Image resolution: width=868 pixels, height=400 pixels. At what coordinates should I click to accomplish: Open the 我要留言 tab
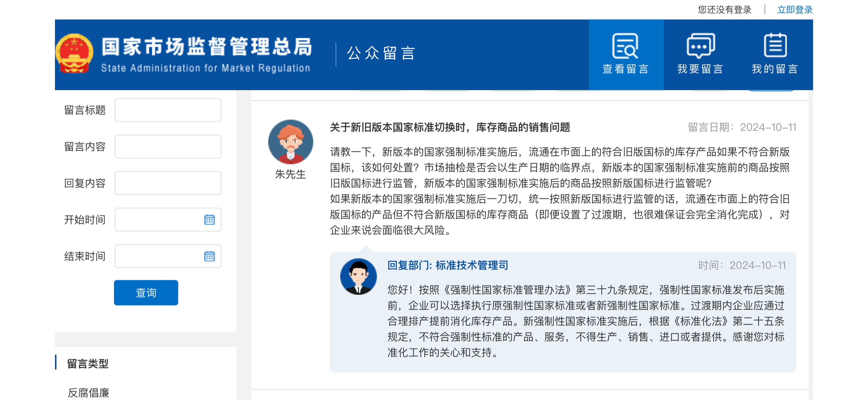pos(701,55)
